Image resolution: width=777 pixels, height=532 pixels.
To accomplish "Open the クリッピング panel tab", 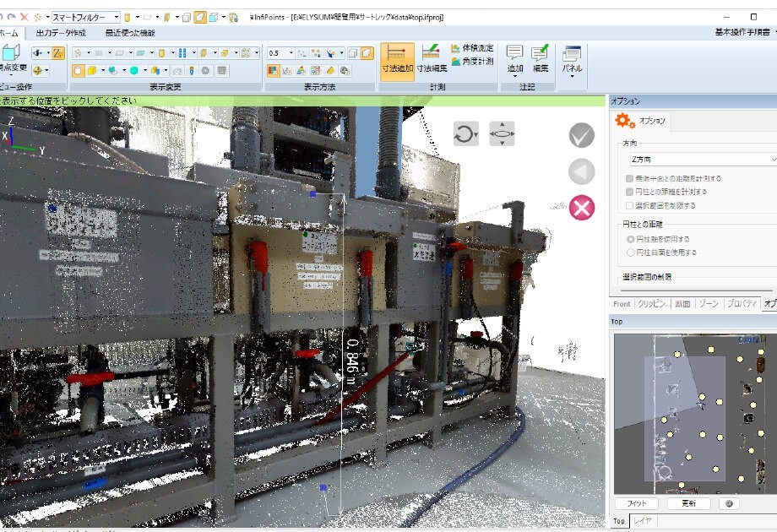I will point(653,304).
